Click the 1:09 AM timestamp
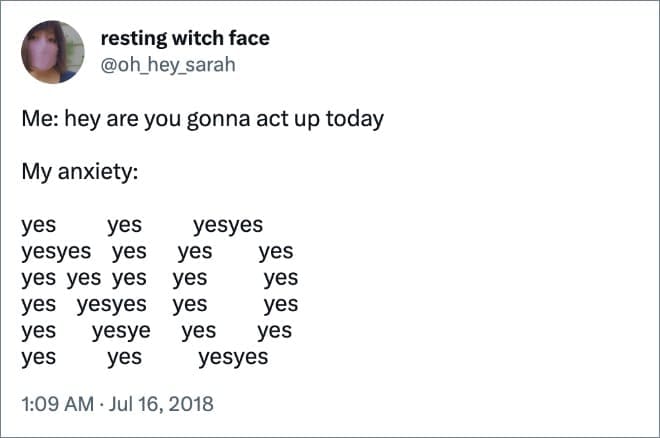The width and height of the screenshot is (660, 438). pyautogui.click(x=57, y=405)
